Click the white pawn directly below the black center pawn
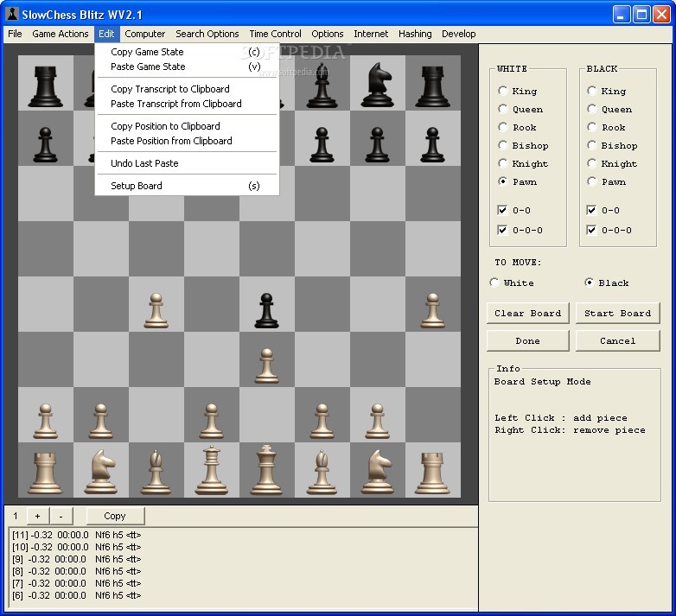Screen dimensions: 676x616 click(266, 365)
